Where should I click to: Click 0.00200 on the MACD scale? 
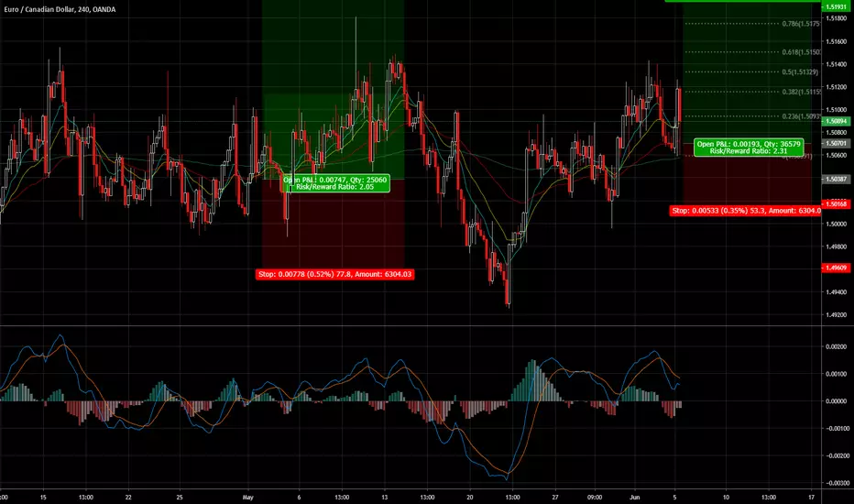pyautogui.click(x=836, y=346)
